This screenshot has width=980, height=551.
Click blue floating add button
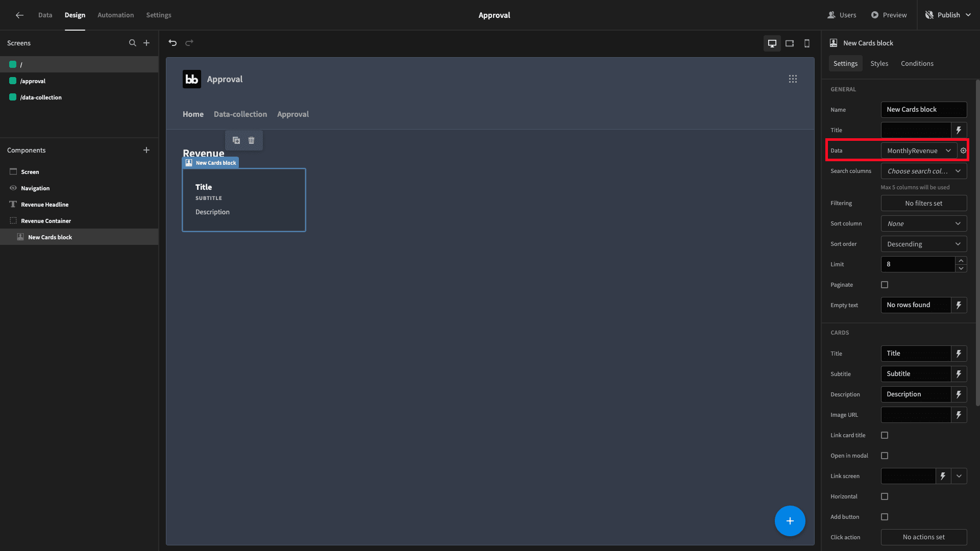790,521
